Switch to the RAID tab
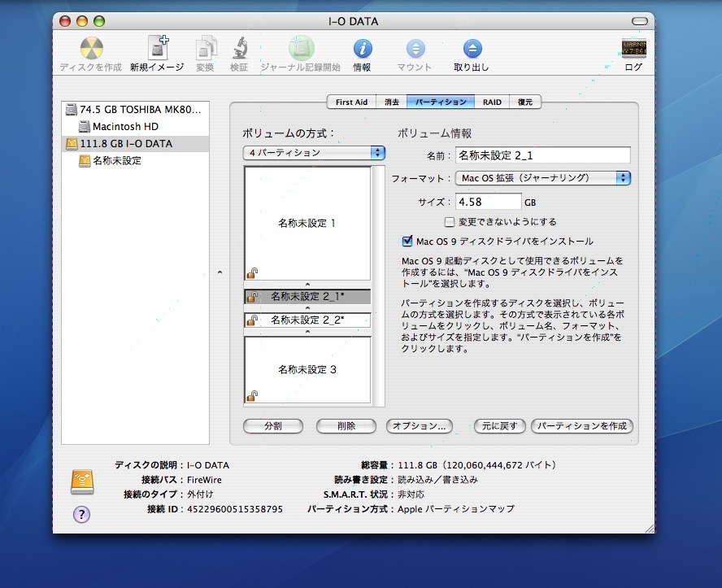 point(492,102)
